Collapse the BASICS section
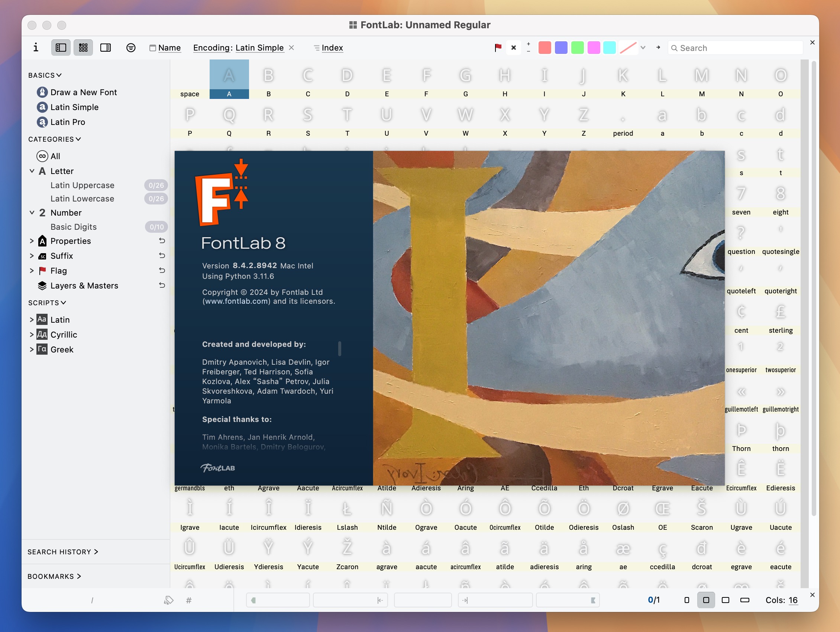This screenshot has height=632, width=840. pyautogui.click(x=45, y=75)
